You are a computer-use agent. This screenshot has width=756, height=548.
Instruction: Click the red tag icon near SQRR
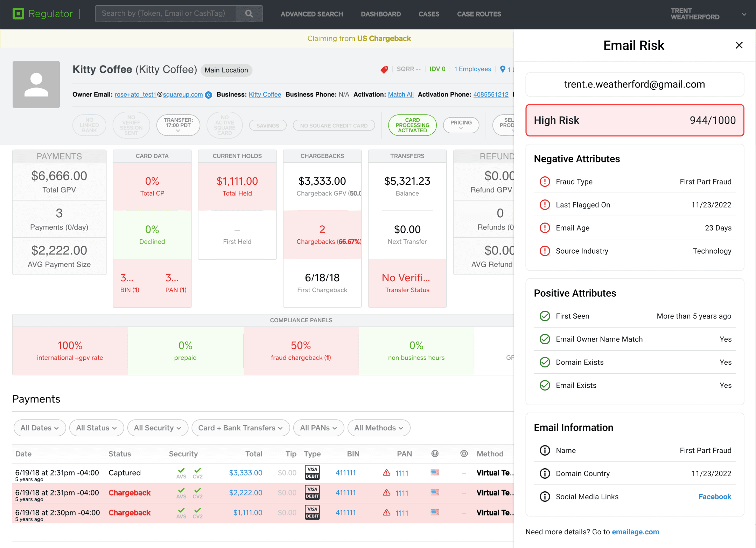384,70
